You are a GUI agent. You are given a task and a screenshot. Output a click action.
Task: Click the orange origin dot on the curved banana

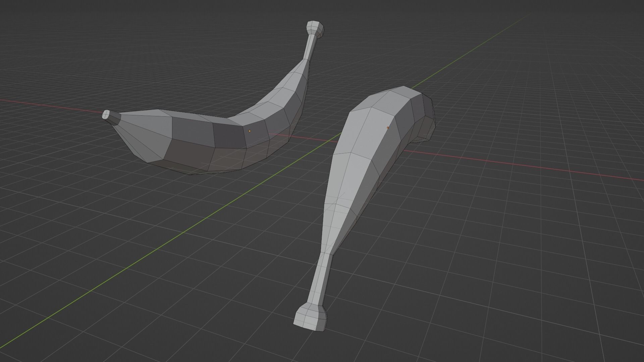[x=250, y=131]
